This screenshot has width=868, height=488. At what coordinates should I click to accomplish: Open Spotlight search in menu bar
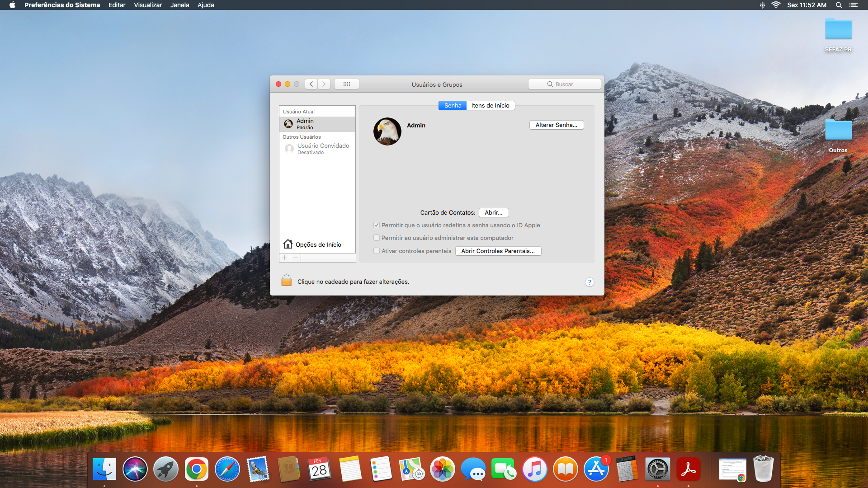[839, 5]
